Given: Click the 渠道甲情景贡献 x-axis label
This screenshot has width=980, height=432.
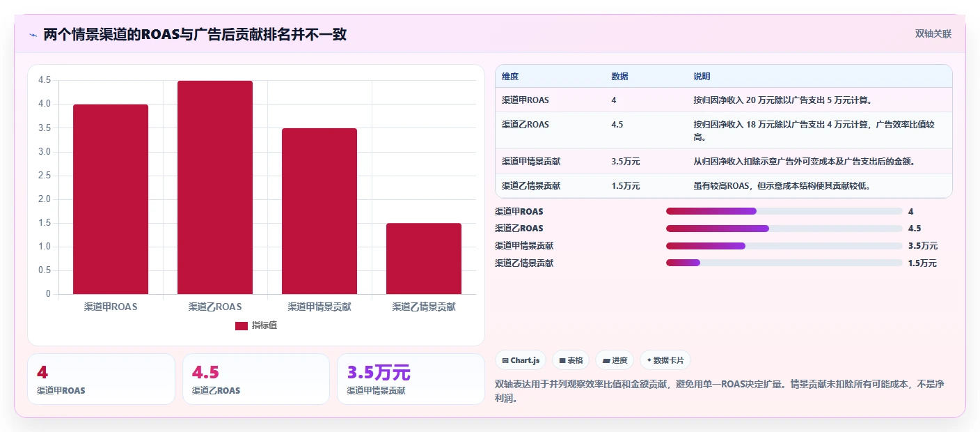Looking at the screenshot, I should click(319, 307).
